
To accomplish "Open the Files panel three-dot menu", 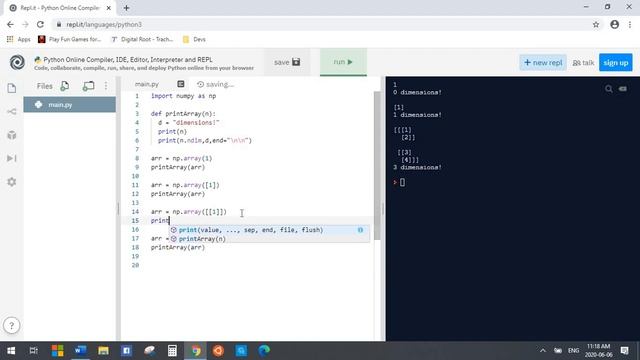I will (106, 86).
